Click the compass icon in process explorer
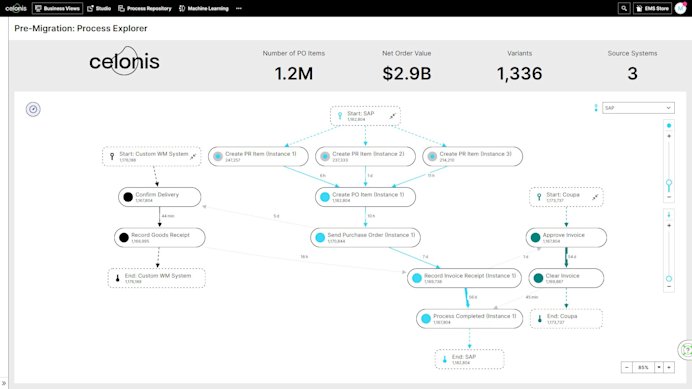This screenshot has height=389, width=692. click(x=33, y=109)
